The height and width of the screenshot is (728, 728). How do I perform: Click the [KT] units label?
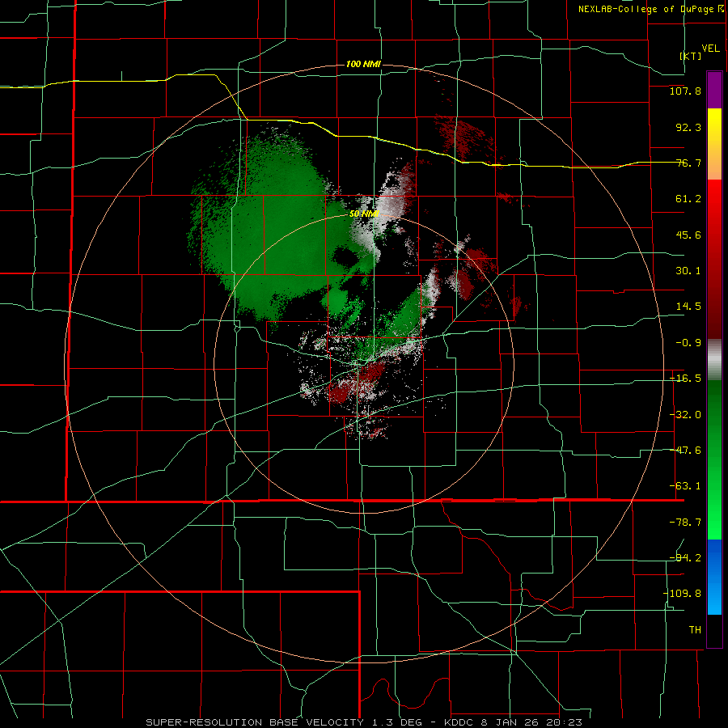(x=691, y=56)
